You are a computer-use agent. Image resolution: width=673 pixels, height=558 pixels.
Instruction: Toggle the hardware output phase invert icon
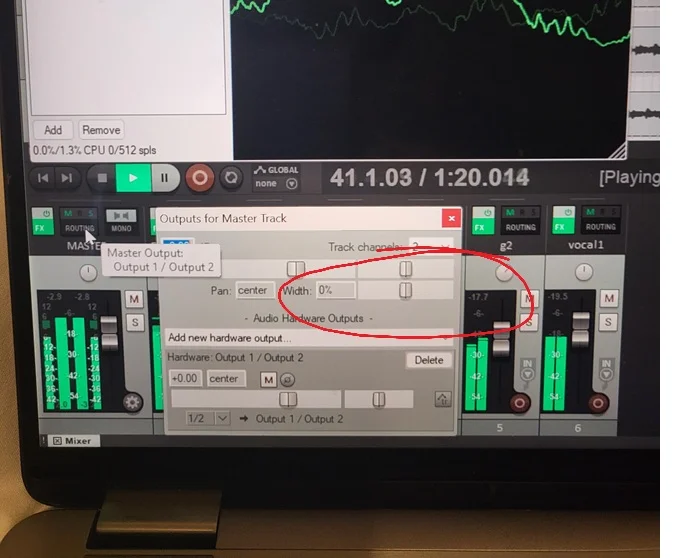pos(288,380)
